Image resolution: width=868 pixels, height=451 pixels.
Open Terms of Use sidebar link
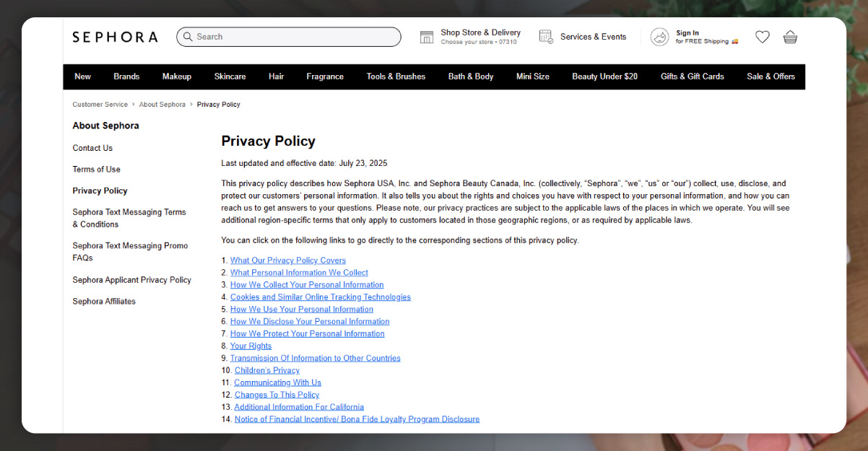tap(96, 170)
